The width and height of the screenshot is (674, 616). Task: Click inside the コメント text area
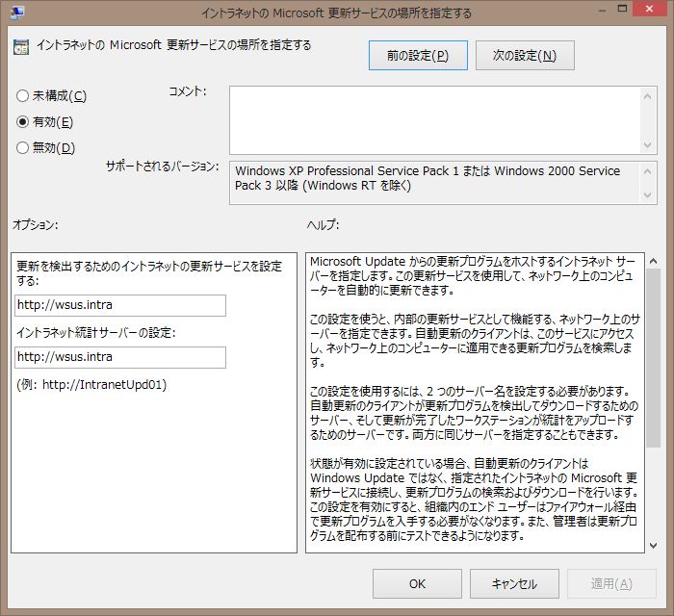click(434, 120)
